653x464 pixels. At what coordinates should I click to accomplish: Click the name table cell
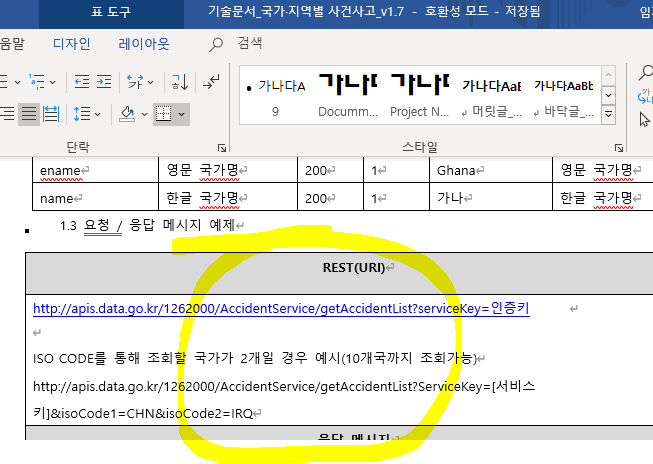coord(95,197)
